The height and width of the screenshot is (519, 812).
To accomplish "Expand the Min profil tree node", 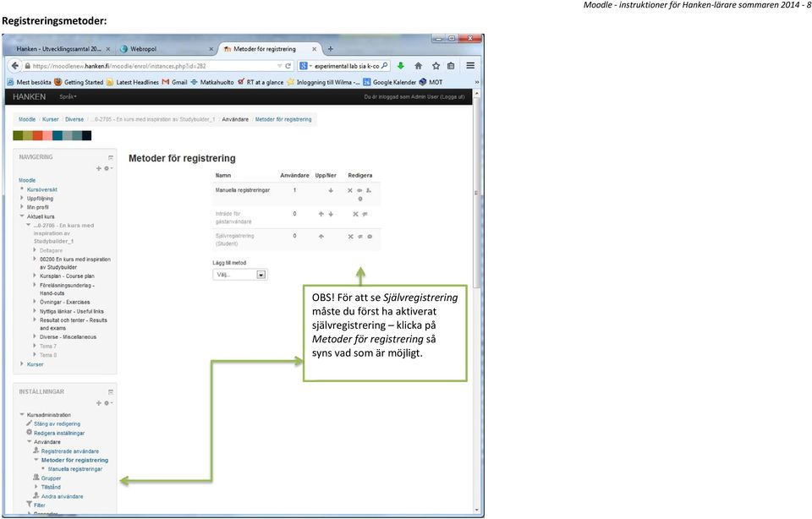I will [22, 207].
